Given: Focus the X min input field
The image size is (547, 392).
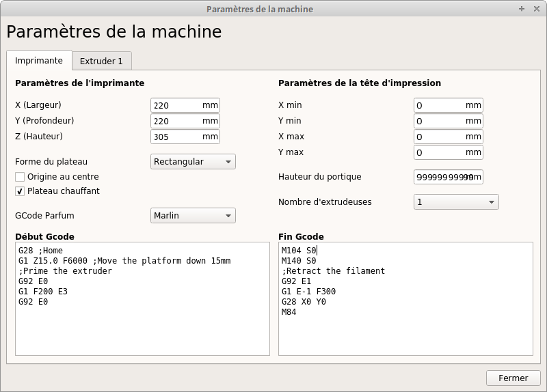Looking at the screenshot, I should (x=449, y=105).
